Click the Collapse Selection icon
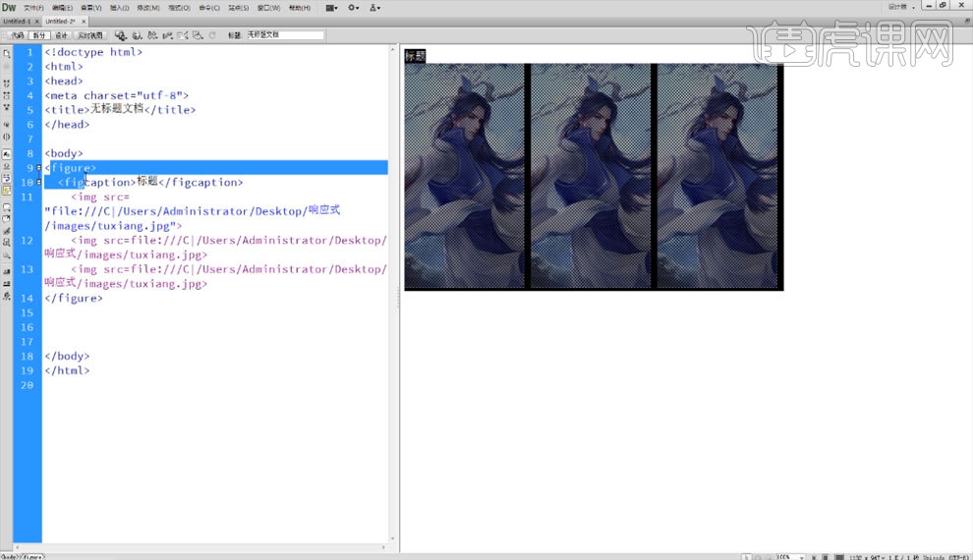 7,95
